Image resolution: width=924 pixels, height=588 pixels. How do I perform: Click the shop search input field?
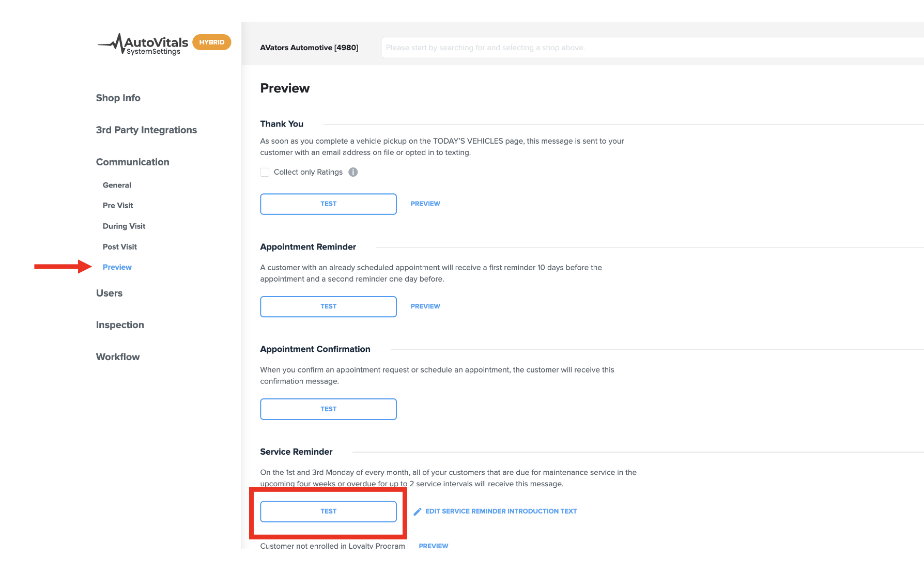(x=652, y=48)
